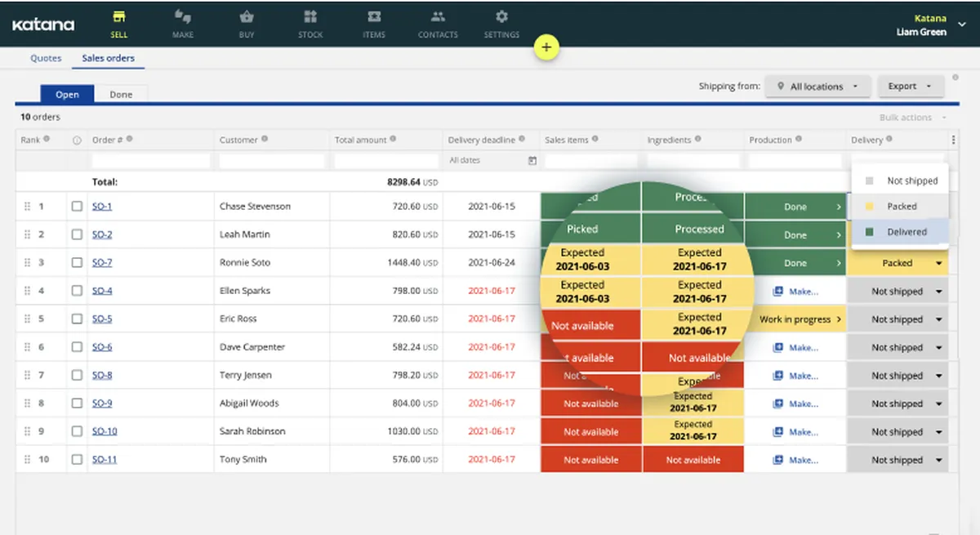Open the Items module icon
The image size is (980, 535).
click(x=374, y=16)
